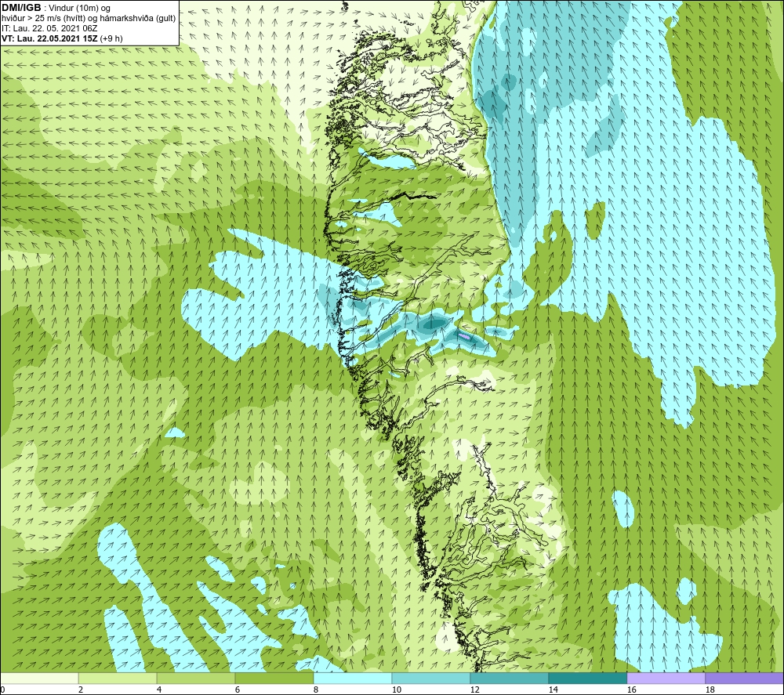
Task: Click the light cyan 8–10 m/s legend swatch
Action: tap(353, 679)
